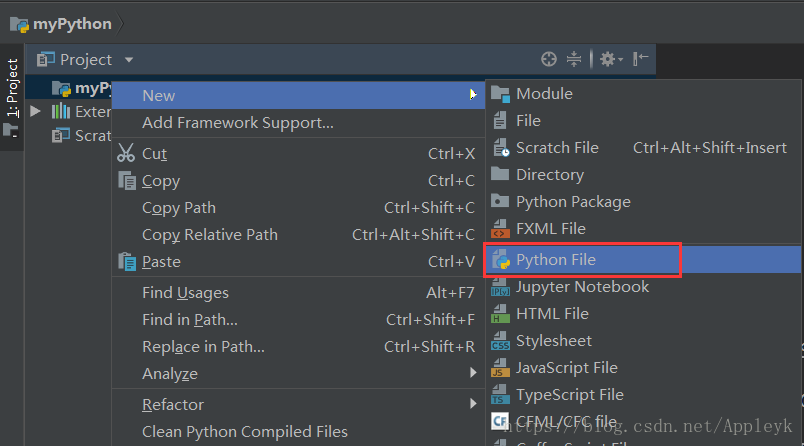Click the External Libraries library icon
The height and width of the screenshot is (446, 804).
(x=61, y=111)
